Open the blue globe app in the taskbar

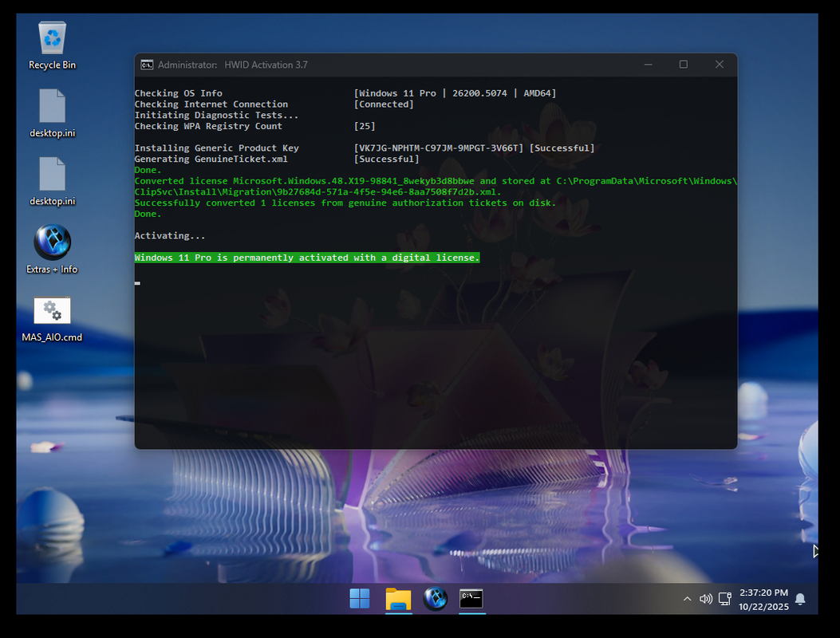click(435, 598)
